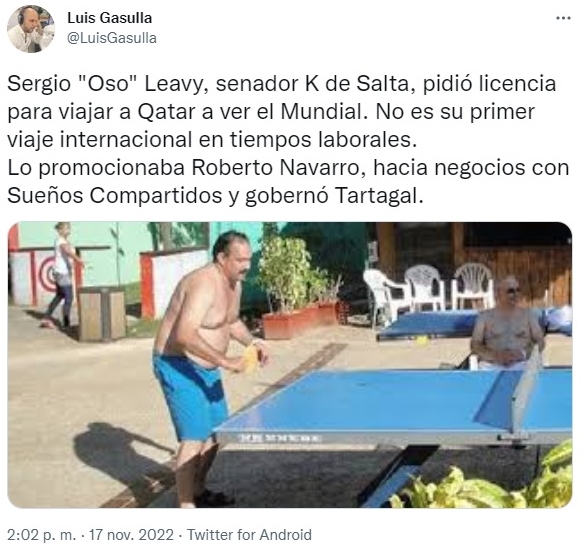Click the seated man at right of photo
The height and width of the screenshot is (551, 584).
pos(507,324)
